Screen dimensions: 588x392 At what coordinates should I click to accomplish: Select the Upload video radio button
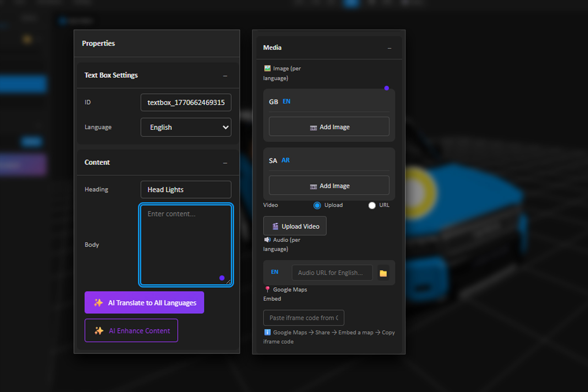click(x=317, y=205)
